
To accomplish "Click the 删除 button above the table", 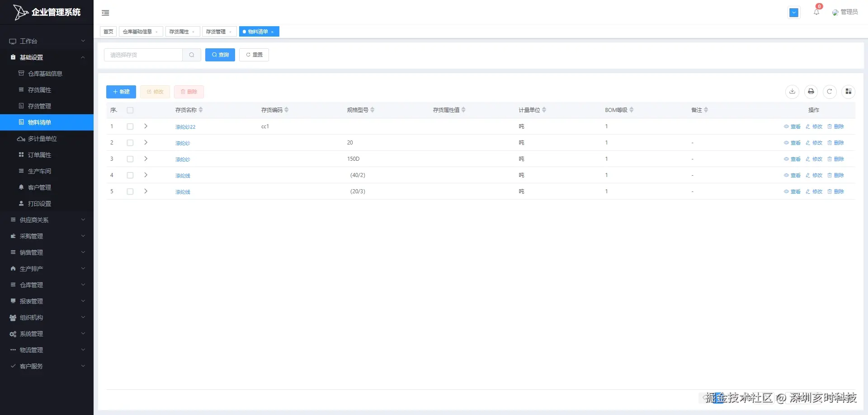I will coord(189,92).
